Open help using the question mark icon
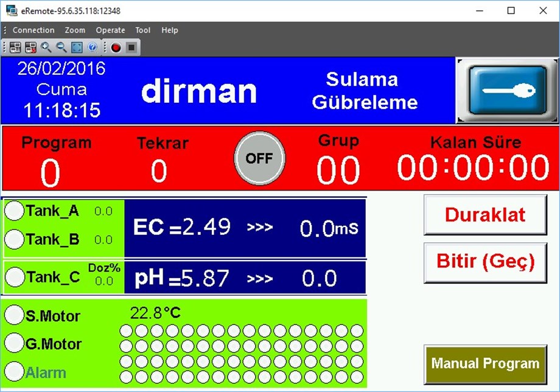 91,47
